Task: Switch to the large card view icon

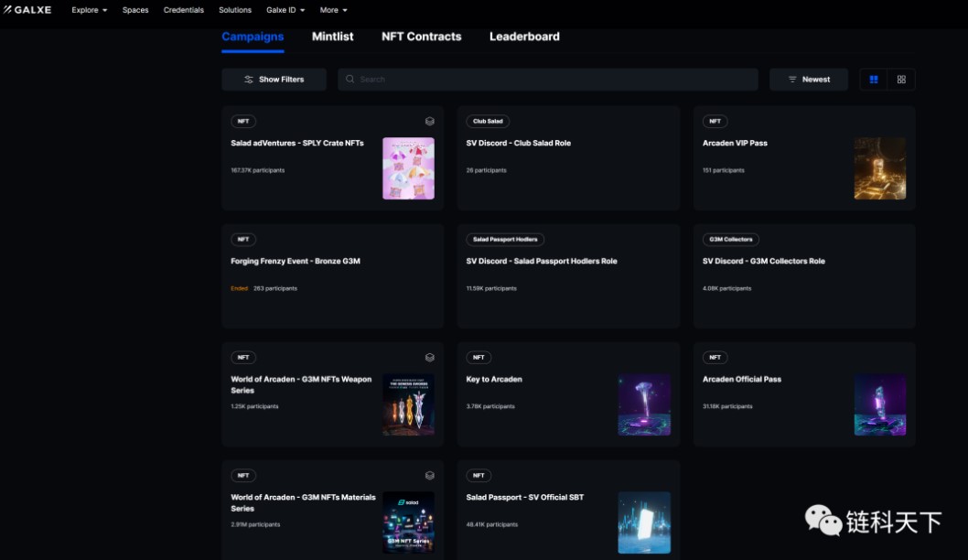Action: [874, 79]
